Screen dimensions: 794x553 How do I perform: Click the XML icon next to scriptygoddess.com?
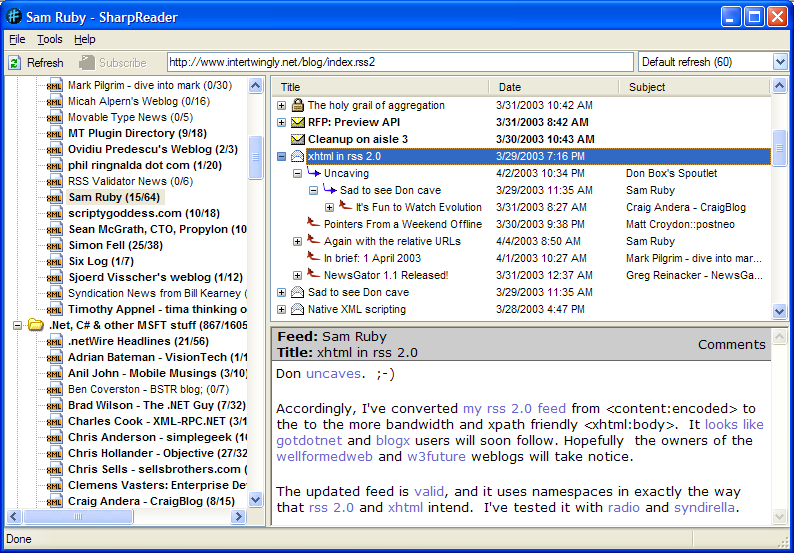tap(54, 214)
